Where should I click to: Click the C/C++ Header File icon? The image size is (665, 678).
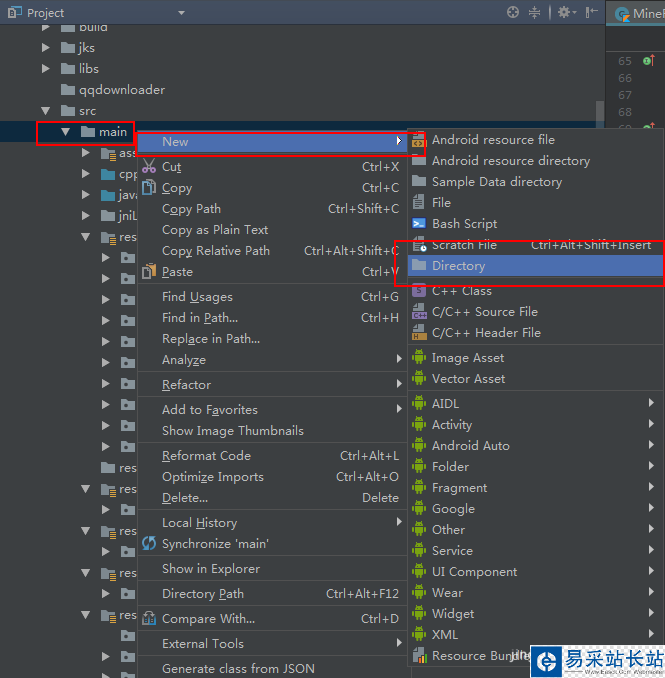coord(419,333)
